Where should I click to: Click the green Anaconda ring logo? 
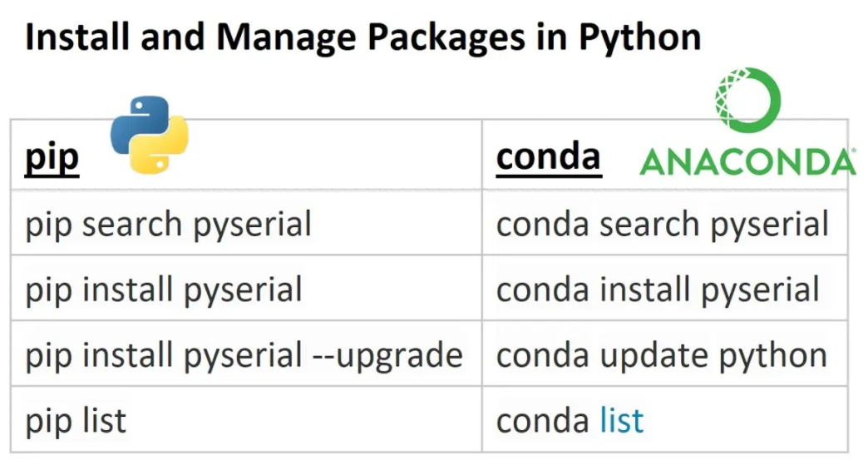tap(747, 101)
